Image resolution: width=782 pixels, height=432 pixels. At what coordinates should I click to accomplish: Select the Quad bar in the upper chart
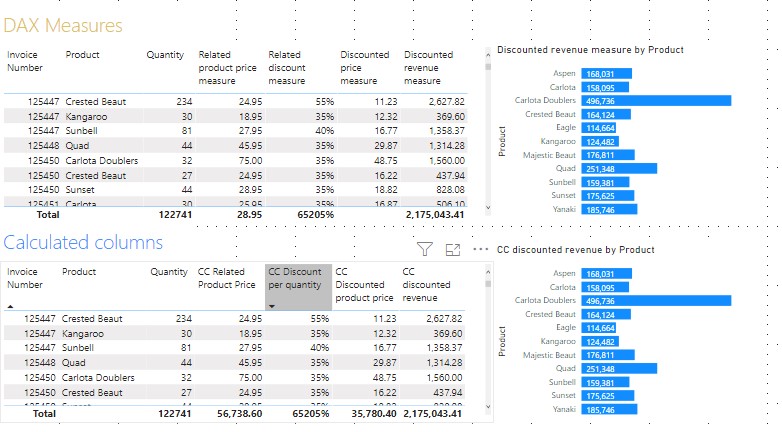click(619, 169)
